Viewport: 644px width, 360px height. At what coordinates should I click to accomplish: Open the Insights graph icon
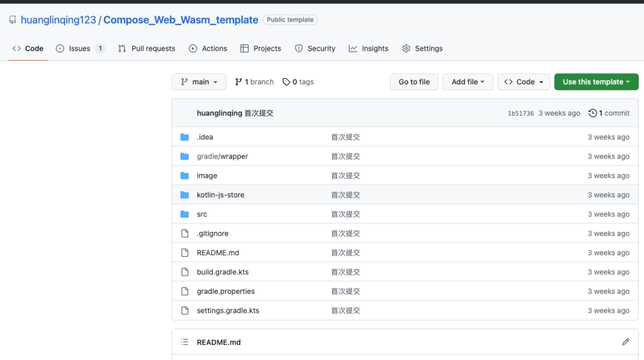point(352,48)
